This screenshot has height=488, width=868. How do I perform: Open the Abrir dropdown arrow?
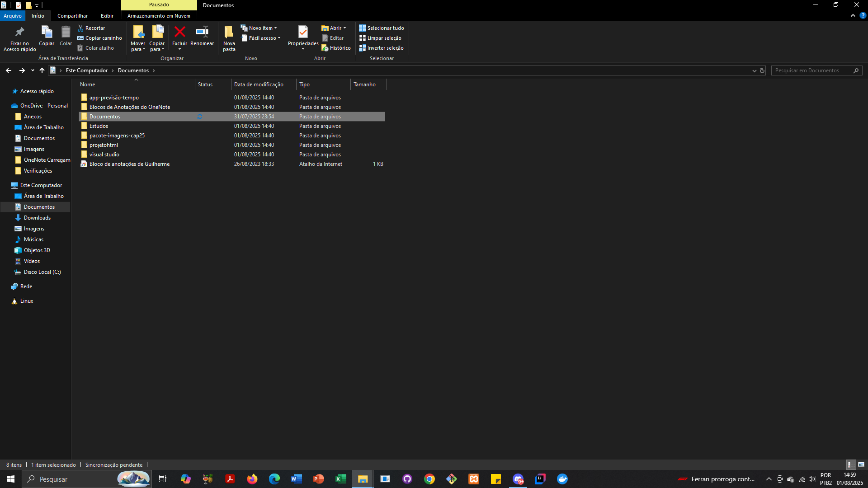pyautogui.click(x=344, y=28)
